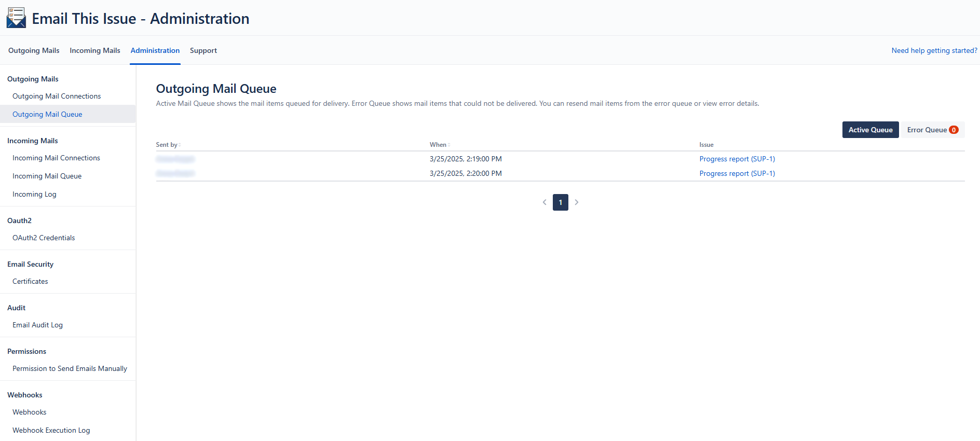
Task: Open Outgoing Mail Connections in sidebar
Action: pos(57,97)
